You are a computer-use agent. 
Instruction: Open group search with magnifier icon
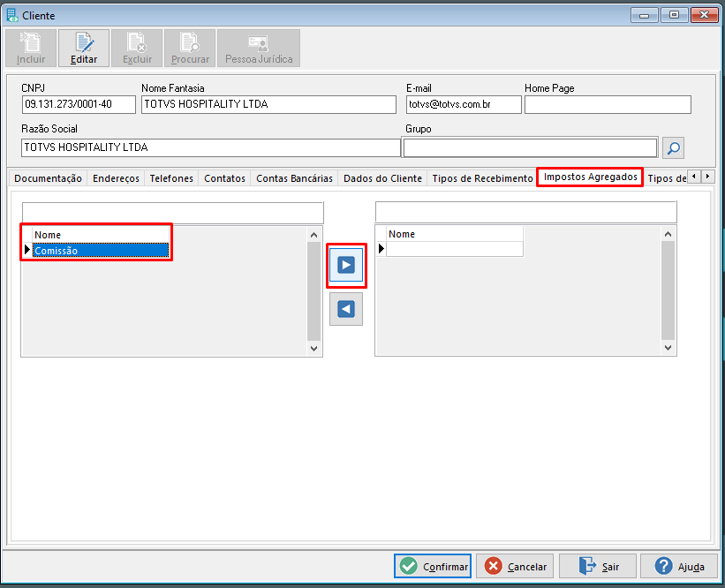pos(673,148)
